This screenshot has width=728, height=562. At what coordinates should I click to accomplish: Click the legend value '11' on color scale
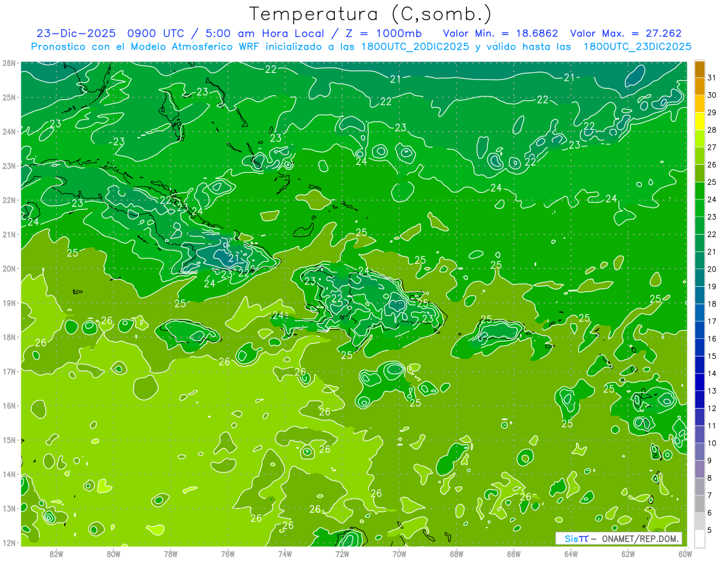coord(712,426)
